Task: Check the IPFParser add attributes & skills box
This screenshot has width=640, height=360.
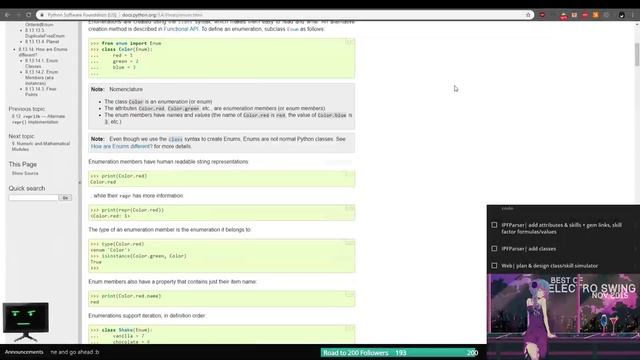Action: 494,225
